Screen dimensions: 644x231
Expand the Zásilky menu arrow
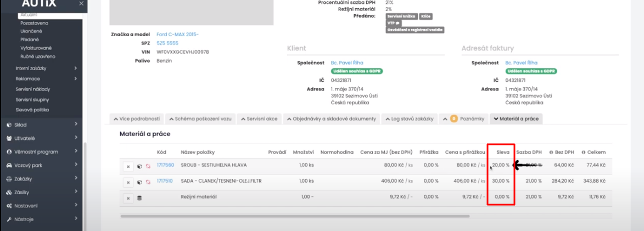[76, 192]
